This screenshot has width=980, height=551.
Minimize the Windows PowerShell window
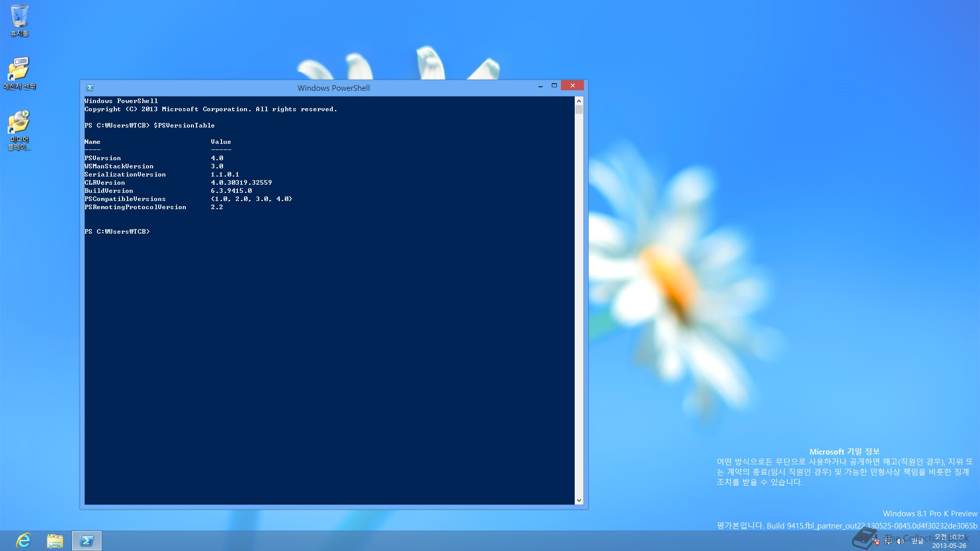[540, 87]
